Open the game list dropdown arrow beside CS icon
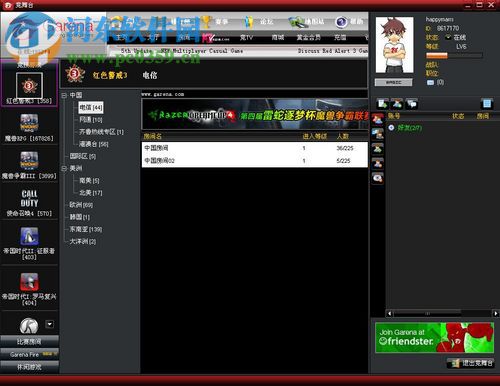The height and width of the screenshot is (386, 500). (x=49, y=324)
